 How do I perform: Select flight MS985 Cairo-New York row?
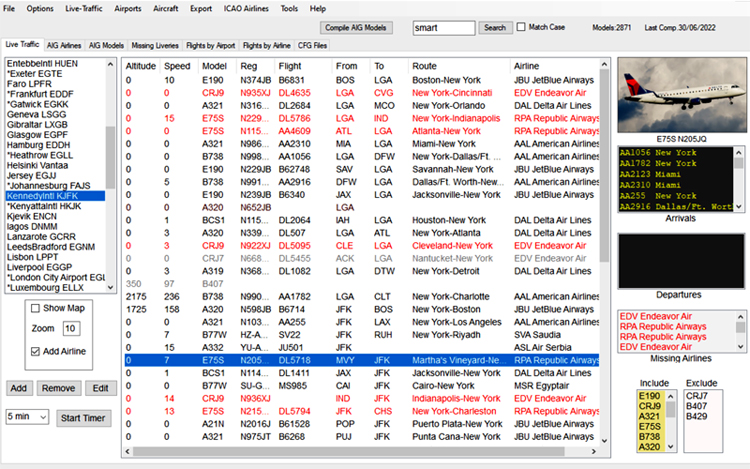pyautogui.click(x=362, y=386)
